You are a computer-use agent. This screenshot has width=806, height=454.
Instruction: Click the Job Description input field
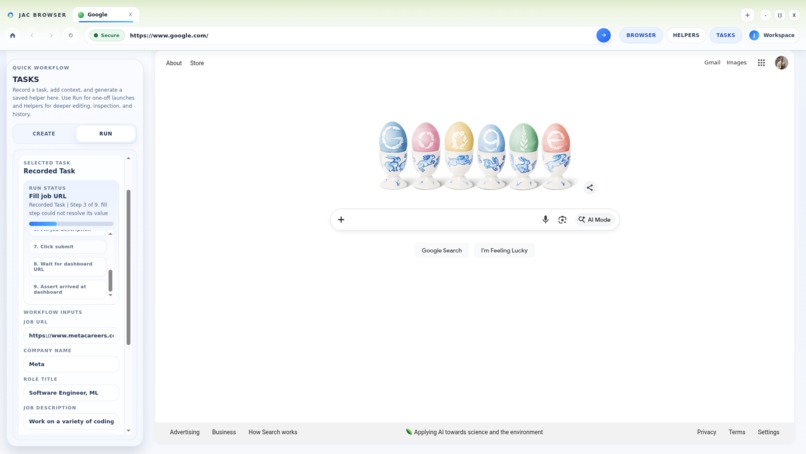[x=71, y=421]
